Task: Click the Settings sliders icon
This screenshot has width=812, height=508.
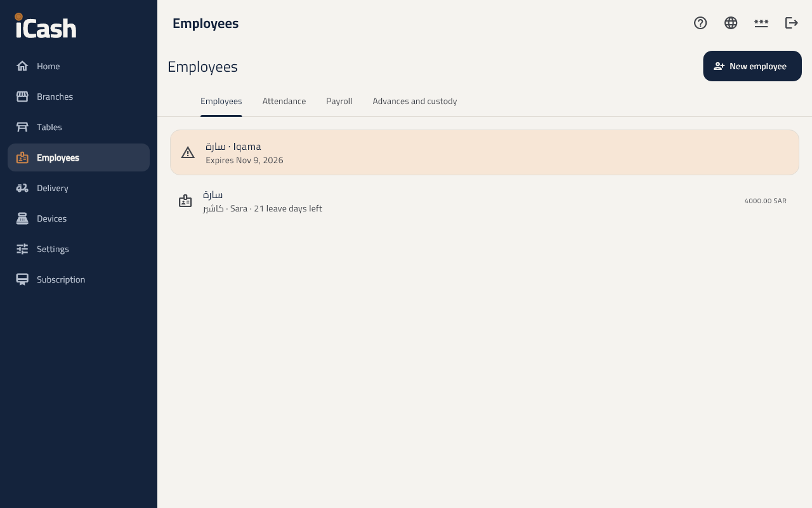Action: (22, 249)
